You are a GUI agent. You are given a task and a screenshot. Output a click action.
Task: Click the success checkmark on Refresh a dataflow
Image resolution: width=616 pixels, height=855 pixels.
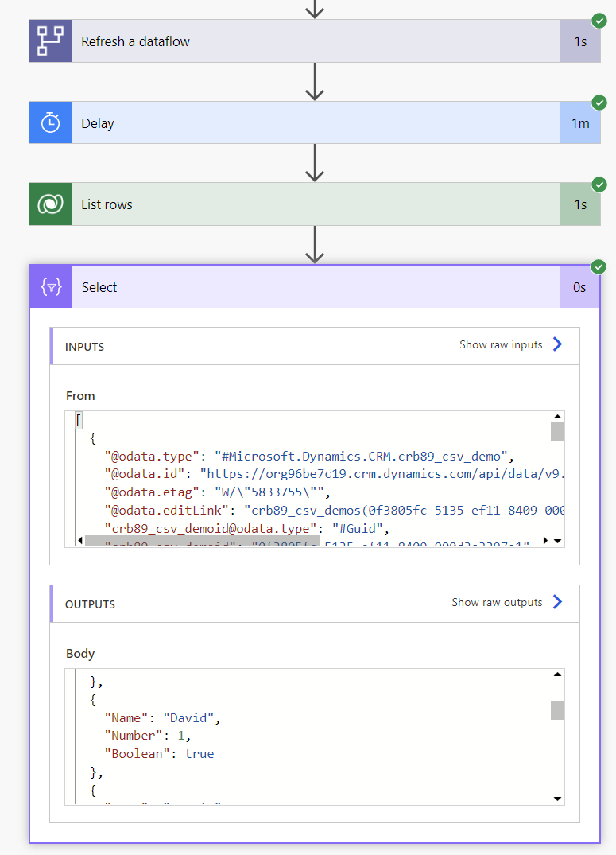pyautogui.click(x=599, y=20)
